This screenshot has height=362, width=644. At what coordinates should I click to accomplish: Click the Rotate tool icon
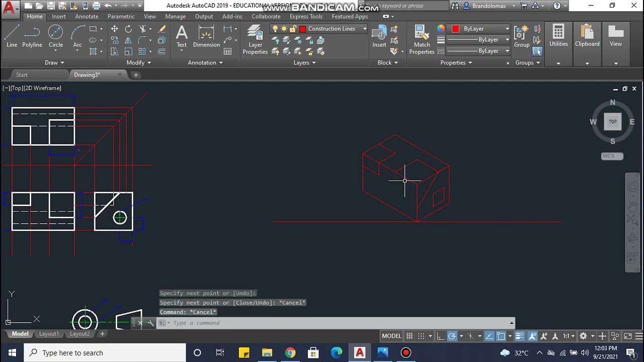coord(128,29)
